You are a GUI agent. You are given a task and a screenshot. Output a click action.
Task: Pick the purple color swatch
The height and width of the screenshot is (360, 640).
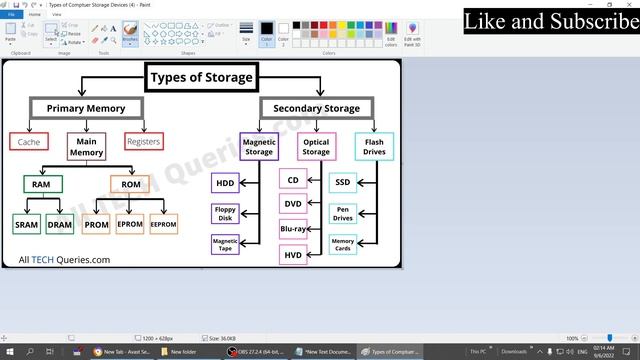pos(378,25)
